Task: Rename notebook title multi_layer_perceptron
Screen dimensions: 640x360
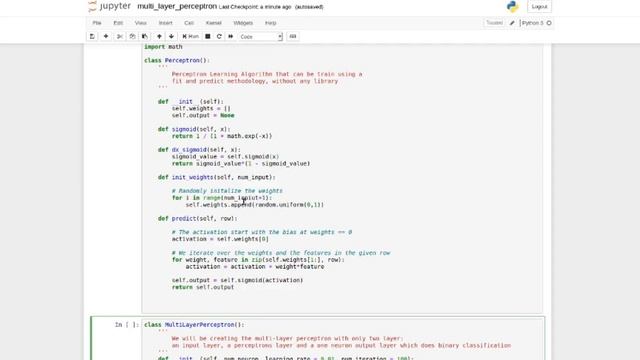Action: pyautogui.click(x=177, y=7)
